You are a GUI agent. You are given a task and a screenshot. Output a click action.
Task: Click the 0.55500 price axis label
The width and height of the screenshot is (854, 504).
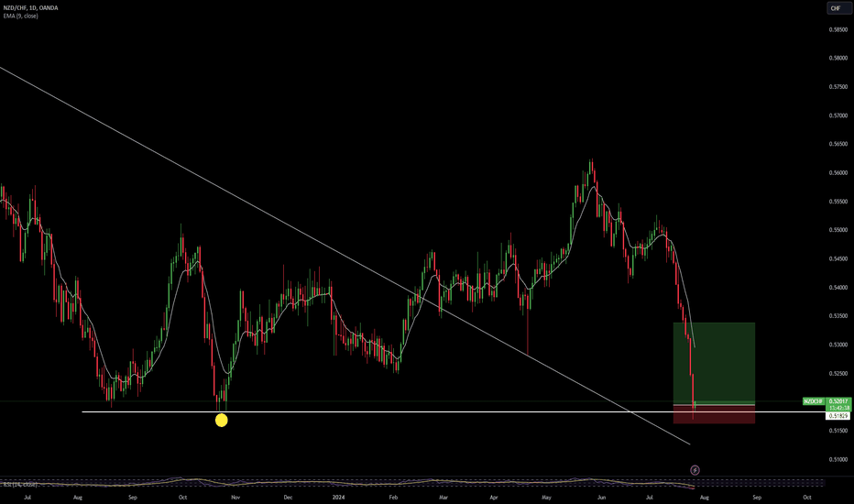click(x=838, y=202)
